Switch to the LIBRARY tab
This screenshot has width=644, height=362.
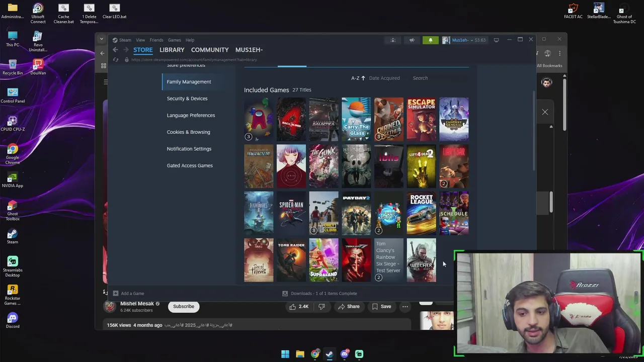coord(172,50)
